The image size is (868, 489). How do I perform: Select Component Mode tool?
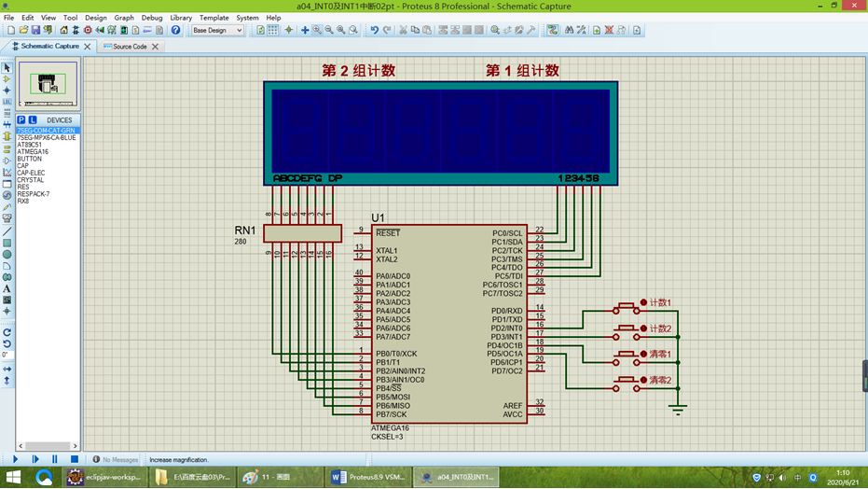pyautogui.click(x=7, y=79)
